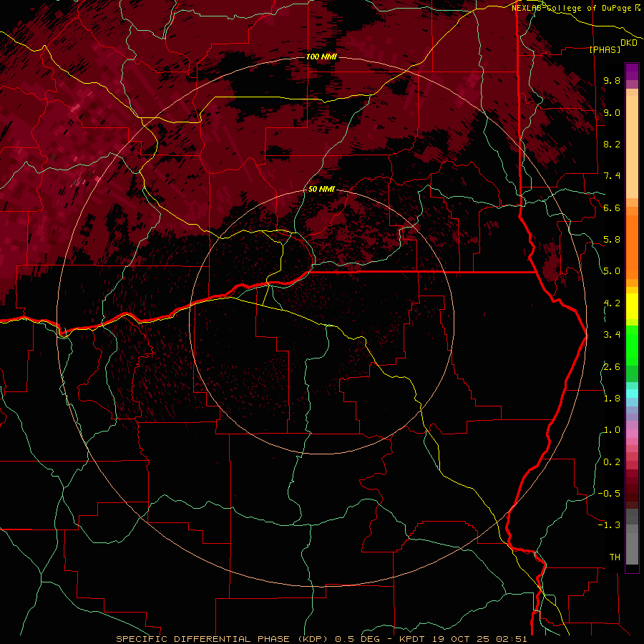Click the 3.4 value on the scale

(x=612, y=335)
